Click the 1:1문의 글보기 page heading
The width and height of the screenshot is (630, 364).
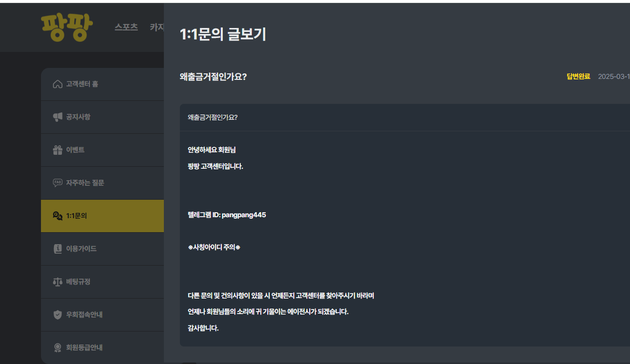223,34
